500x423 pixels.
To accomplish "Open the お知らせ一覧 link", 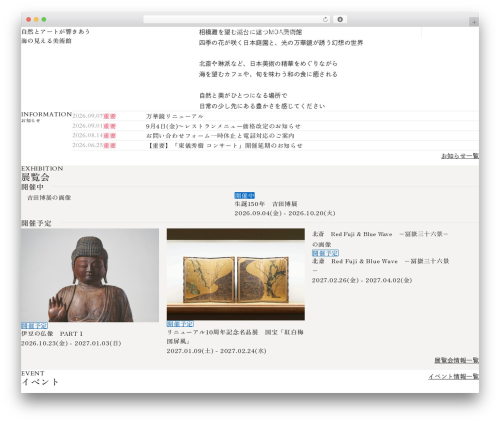I will tap(460, 156).
